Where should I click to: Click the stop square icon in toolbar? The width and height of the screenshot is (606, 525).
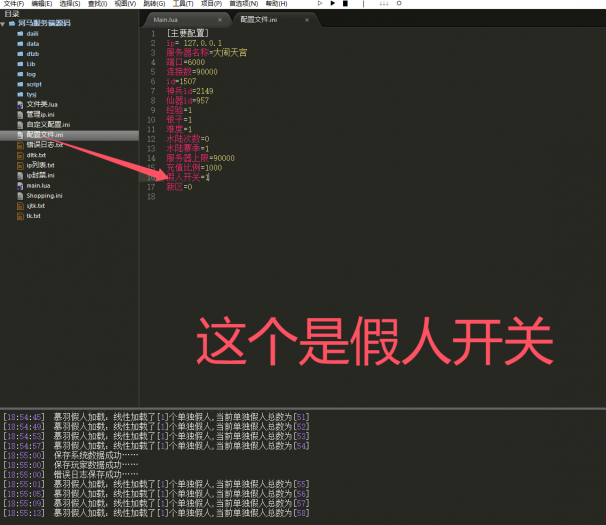(x=345, y=4)
